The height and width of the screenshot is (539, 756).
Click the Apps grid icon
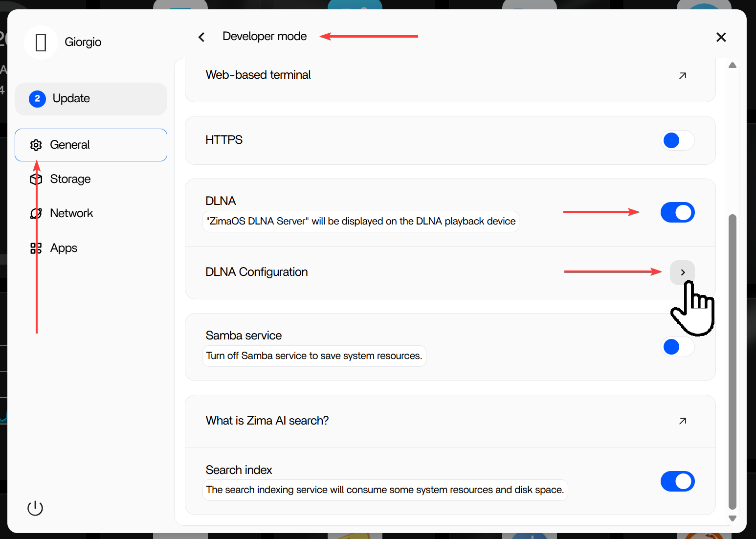click(36, 248)
